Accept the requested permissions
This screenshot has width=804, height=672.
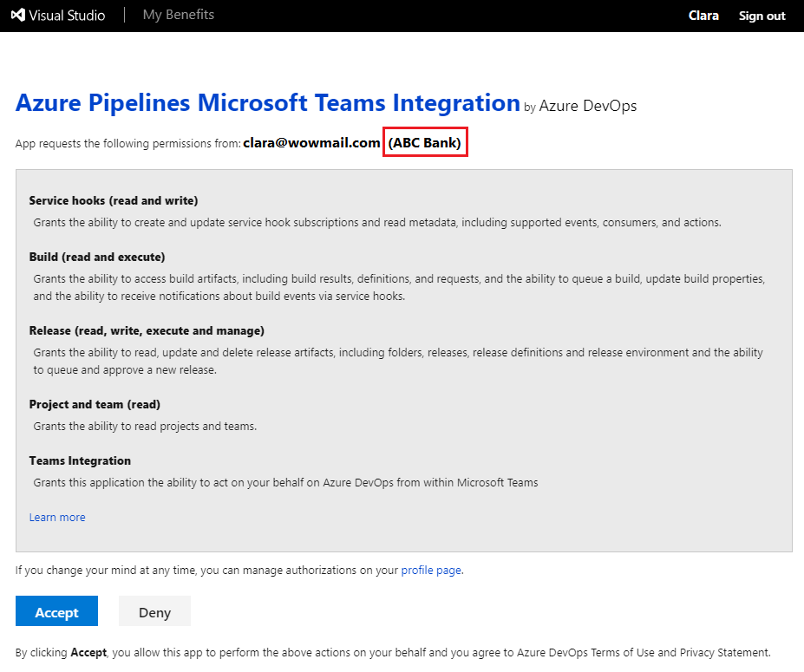(56, 611)
